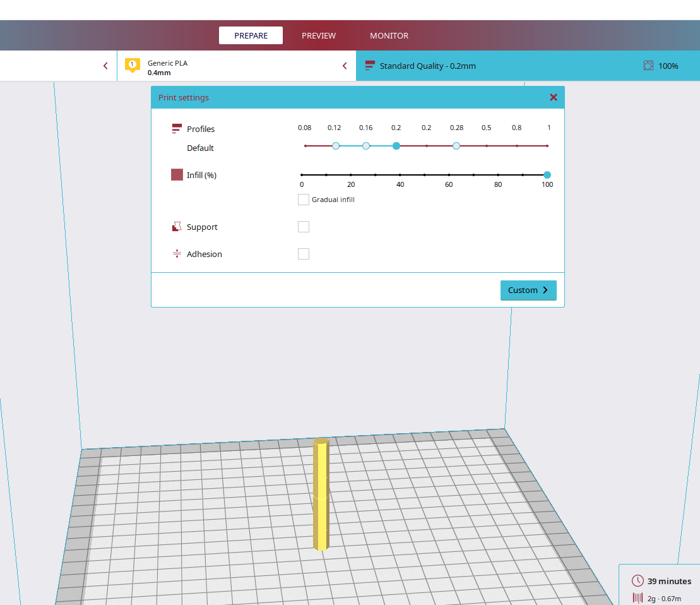Image resolution: width=700 pixels, height=605 pixels.
Task: Click the yellow extruder 1 icon
Action: [x=132, y=65]
